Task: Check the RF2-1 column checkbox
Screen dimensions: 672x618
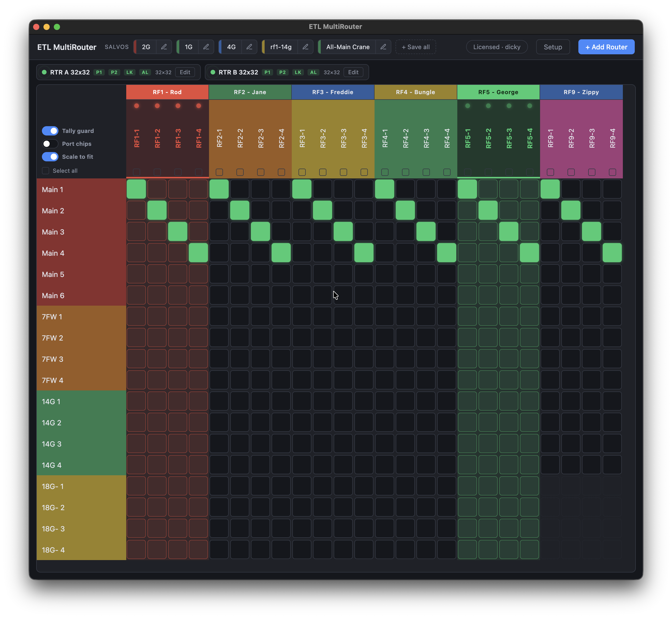Action: 219,172
